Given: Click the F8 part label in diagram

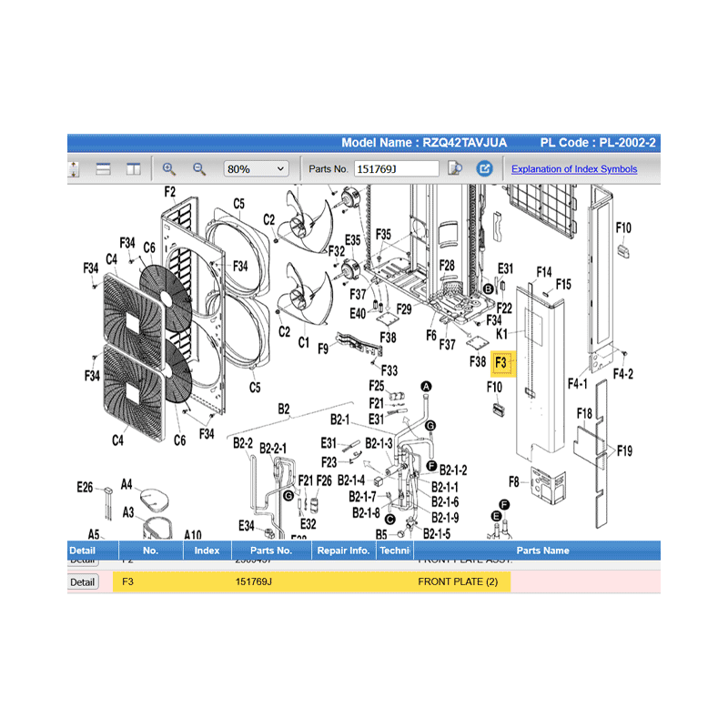Looking at the screenshot, I should 513,481.
